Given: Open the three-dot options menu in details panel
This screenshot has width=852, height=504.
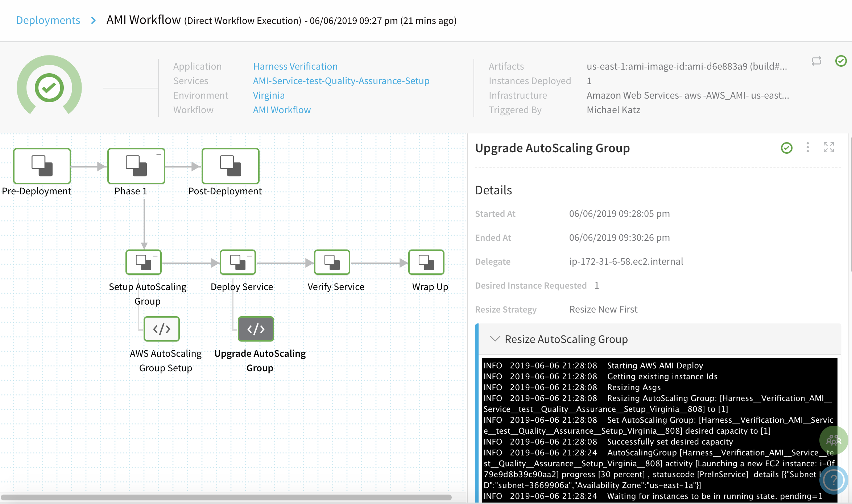Looking at the screenshot, I should click(807, 147).
